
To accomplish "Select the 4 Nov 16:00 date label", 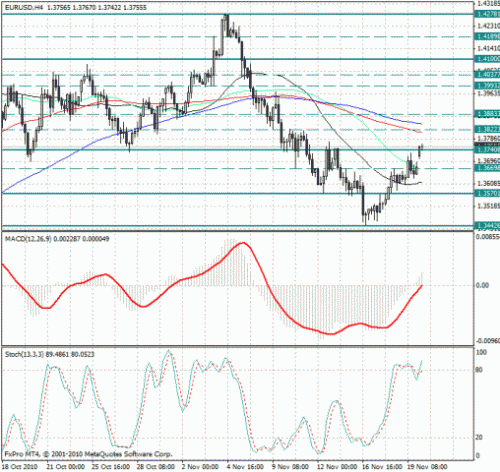I will tap(246, 466).
